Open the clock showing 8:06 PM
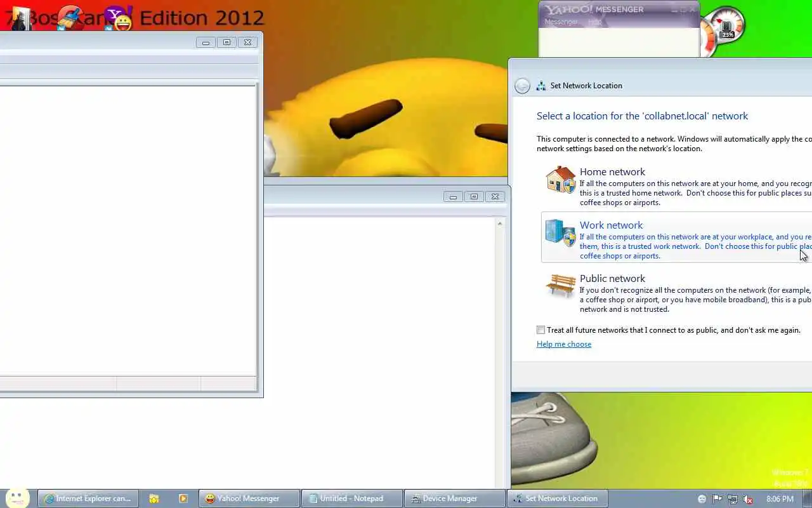The height and width of the screenshot is (508, 812). pyautogui.click(x=780, y=499)
